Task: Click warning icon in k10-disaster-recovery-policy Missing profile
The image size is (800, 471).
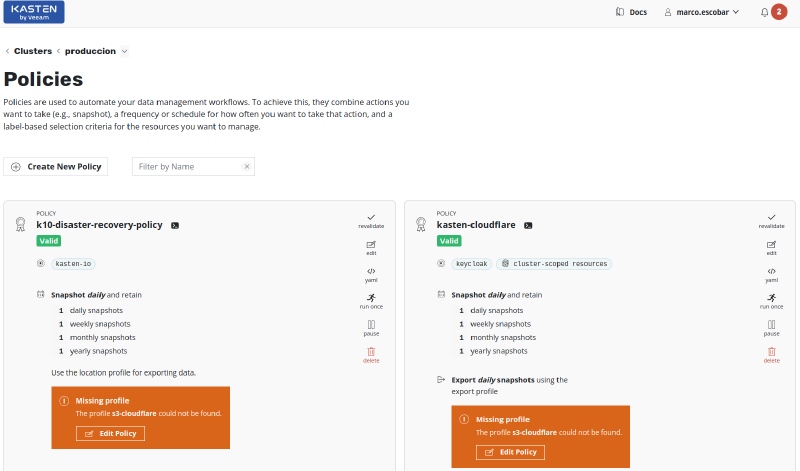Action: click(x=64, y=401)
